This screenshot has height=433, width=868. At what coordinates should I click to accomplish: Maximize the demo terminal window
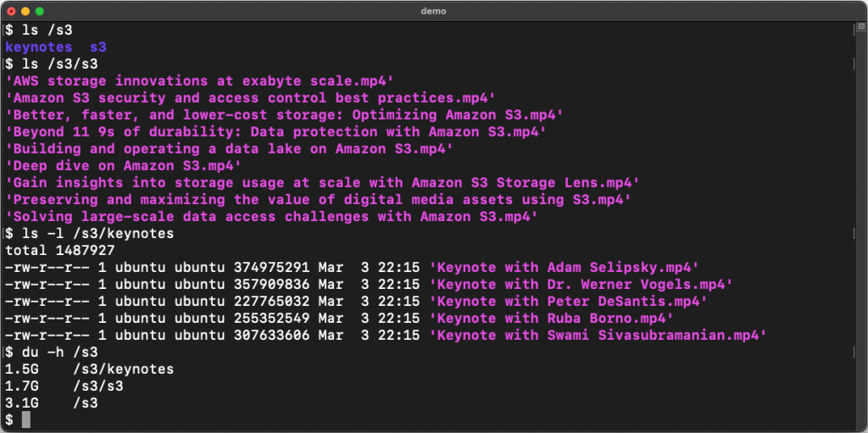[x=39, y=11]
